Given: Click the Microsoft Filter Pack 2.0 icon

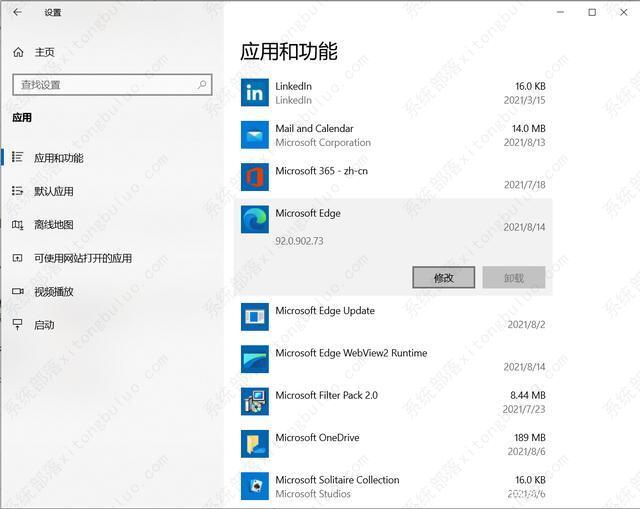Looking at the screenshot, I should 255,402.
